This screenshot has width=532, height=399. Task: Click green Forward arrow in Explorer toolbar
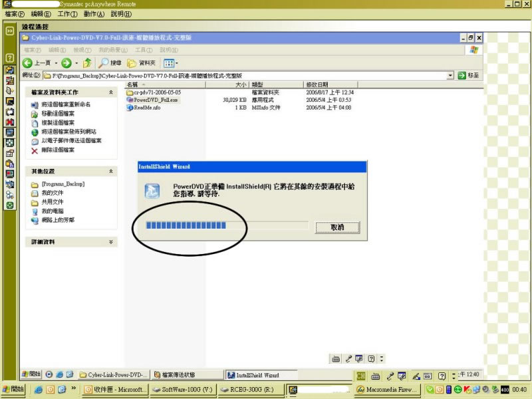click(x=66, y=63)
